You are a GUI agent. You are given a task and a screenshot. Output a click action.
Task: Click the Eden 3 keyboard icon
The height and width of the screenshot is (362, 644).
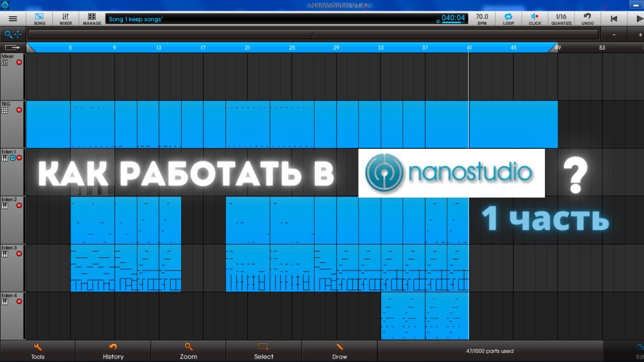[5, 254]
